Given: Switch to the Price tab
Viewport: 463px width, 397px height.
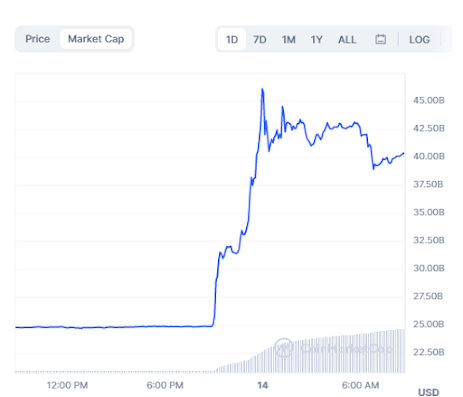Looking at the screenshot, I should (38, 39).
